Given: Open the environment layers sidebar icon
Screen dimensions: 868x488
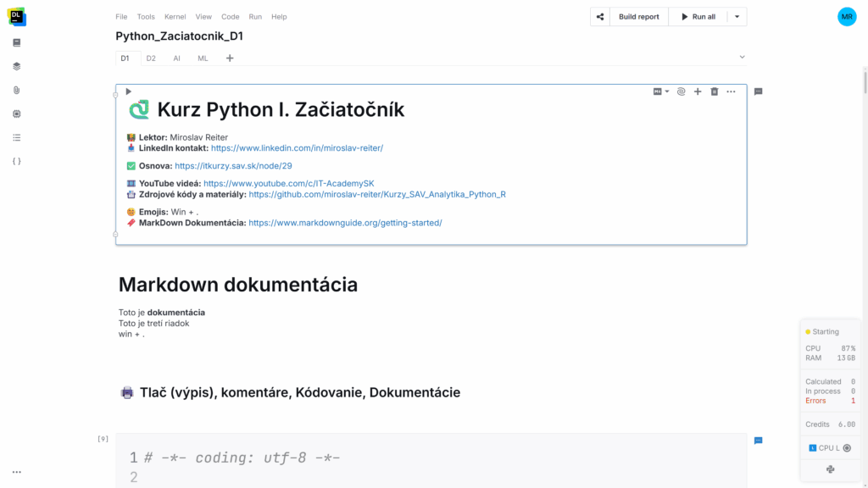Looking at the screenshot, I should tap(17, 66).
